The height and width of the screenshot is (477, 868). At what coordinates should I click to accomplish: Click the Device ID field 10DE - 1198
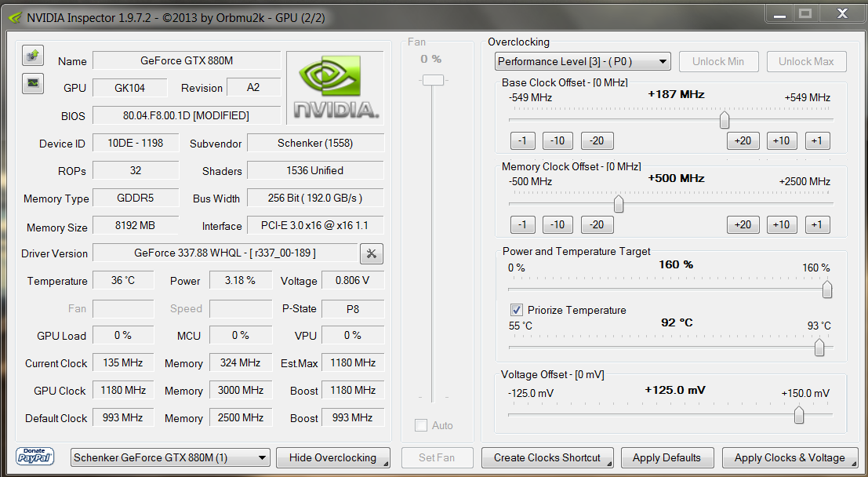pos(136,143)
